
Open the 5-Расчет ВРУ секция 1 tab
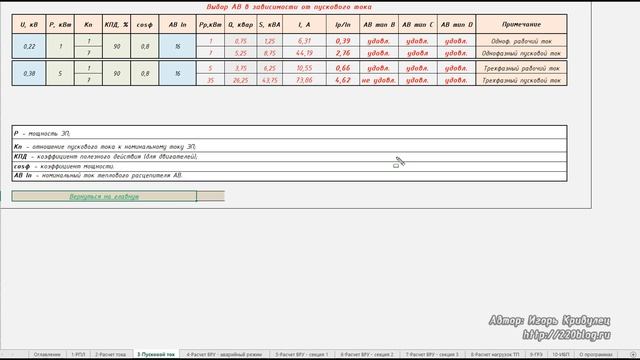coord(302,354)
